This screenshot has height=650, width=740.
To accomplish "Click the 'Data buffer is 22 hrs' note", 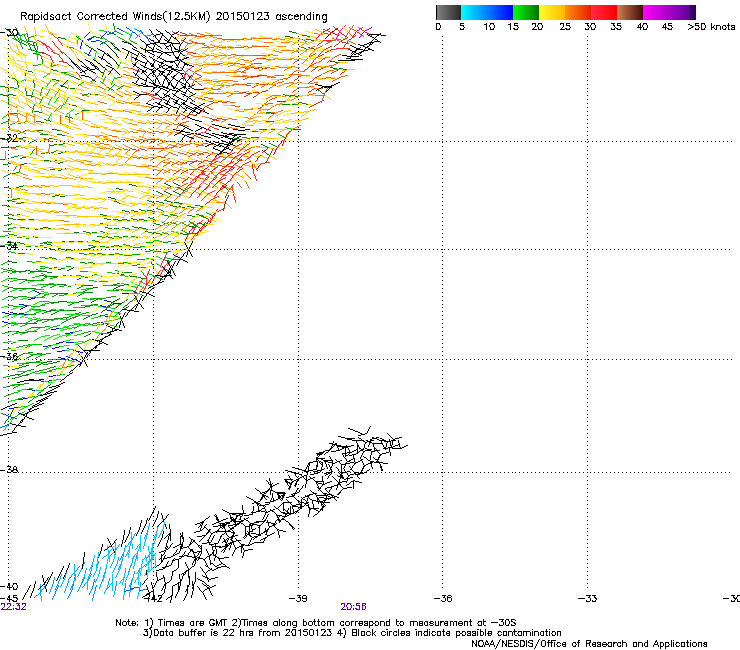I will [x=352, y=633].
